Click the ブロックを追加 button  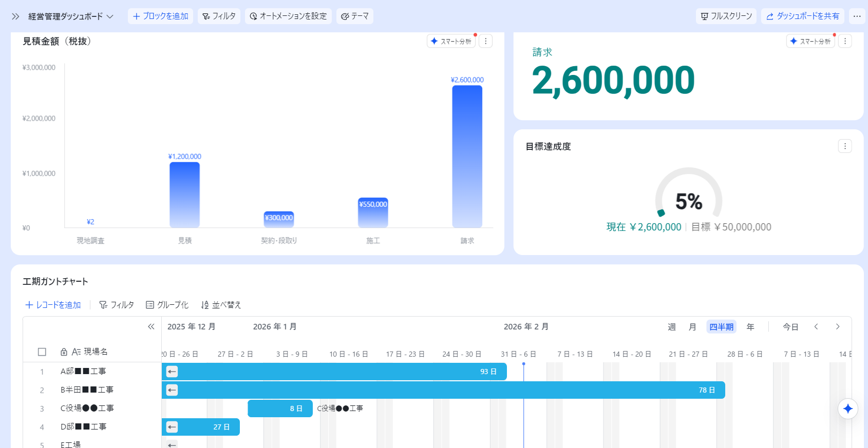click(160, 16)
